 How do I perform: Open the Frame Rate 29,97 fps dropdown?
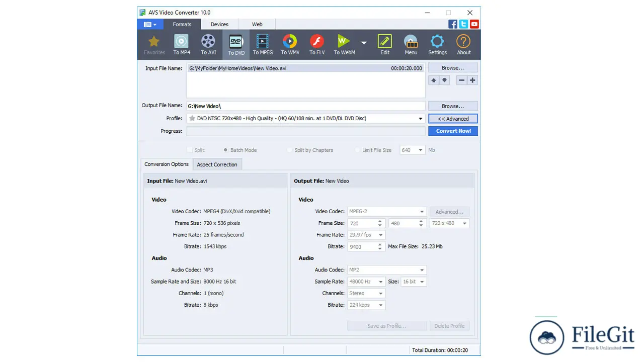click(366, 235)
